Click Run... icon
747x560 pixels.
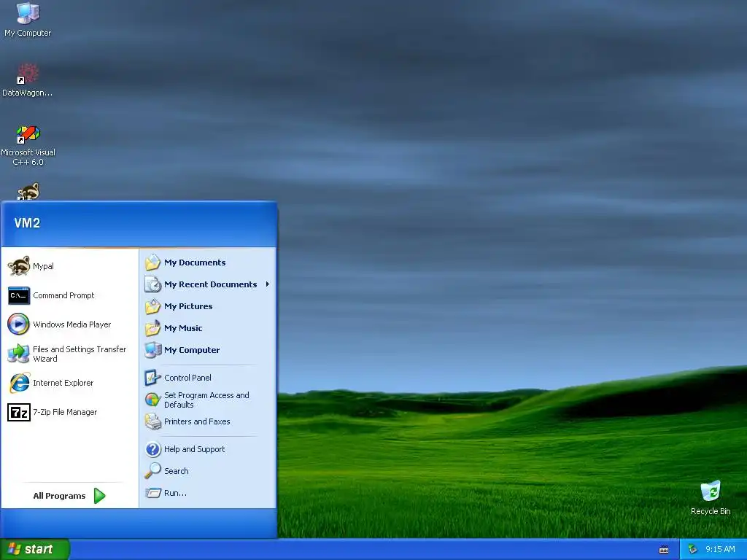tap(153, 493)
